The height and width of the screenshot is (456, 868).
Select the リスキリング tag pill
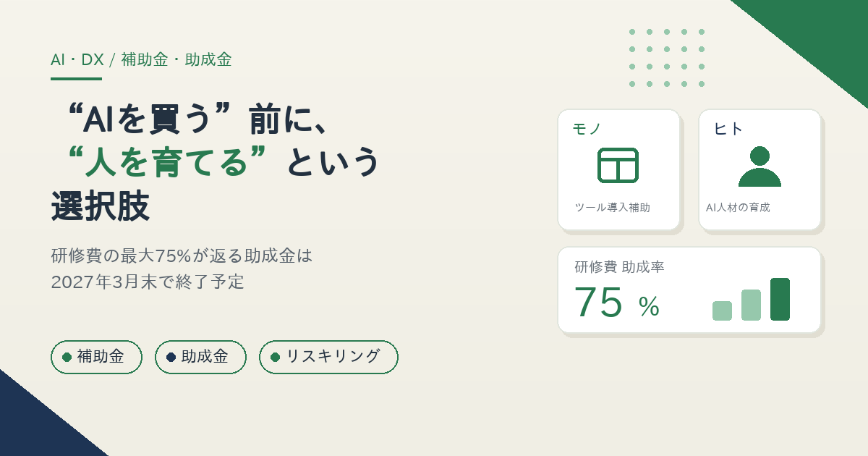[328, 357]
